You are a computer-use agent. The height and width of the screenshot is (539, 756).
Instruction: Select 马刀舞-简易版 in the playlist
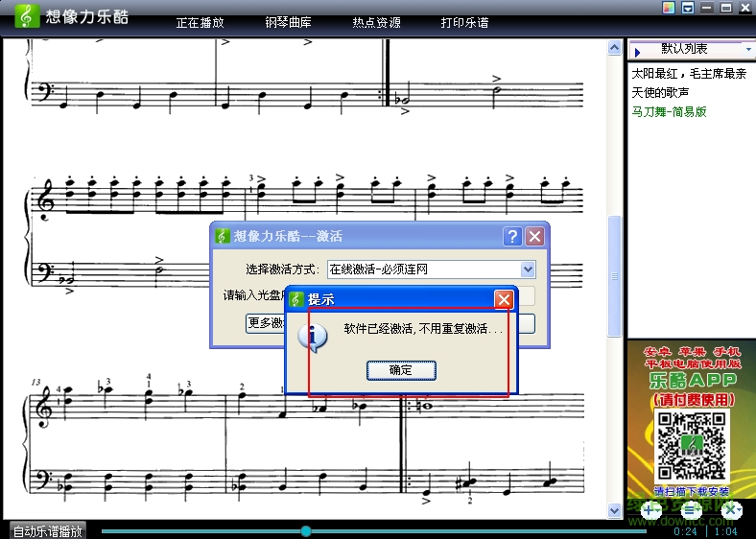pos(669,111)
